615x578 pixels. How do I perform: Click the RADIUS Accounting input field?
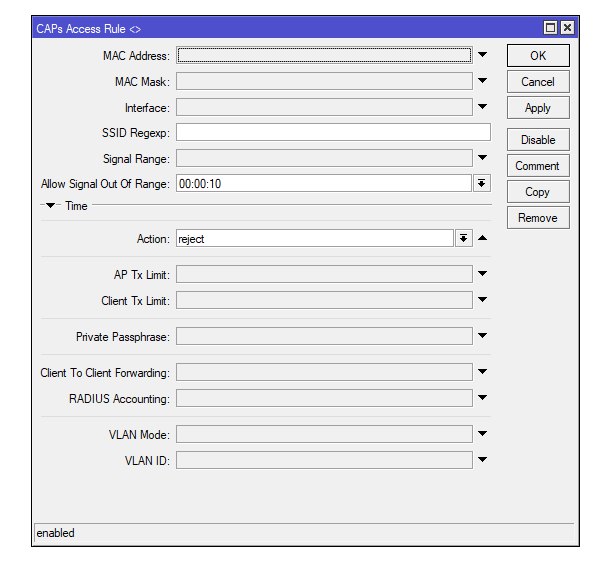tap(324, 398)
